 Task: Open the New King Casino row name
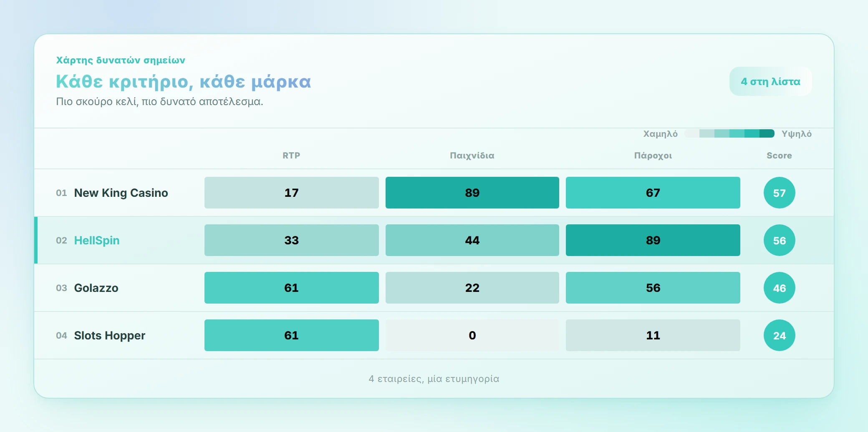coord(121,193)
